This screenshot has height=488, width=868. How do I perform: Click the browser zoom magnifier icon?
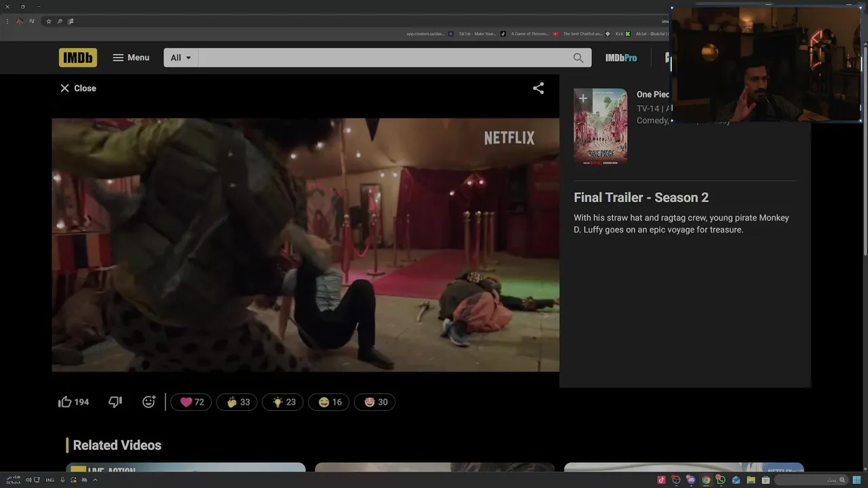click(60, 21)
